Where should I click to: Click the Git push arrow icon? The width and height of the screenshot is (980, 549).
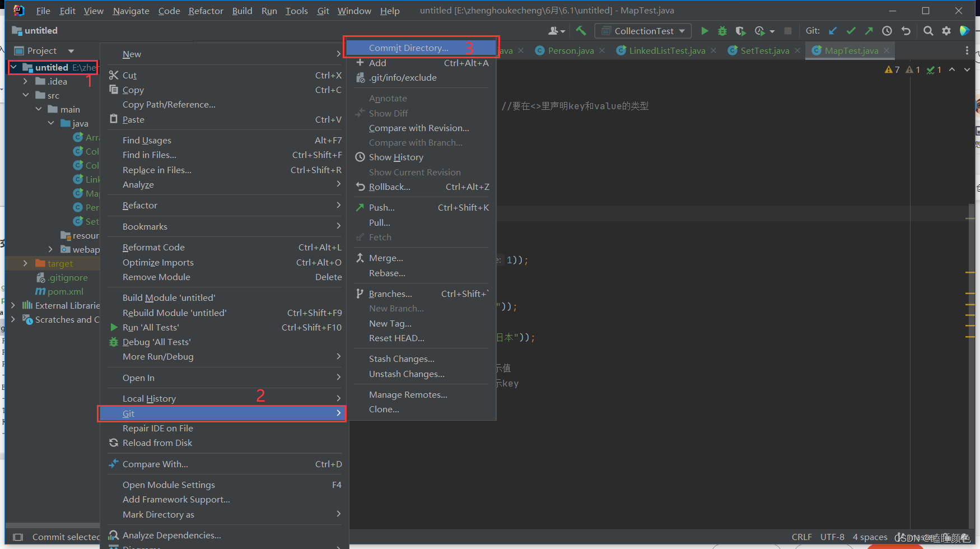(x=869, y=31)
